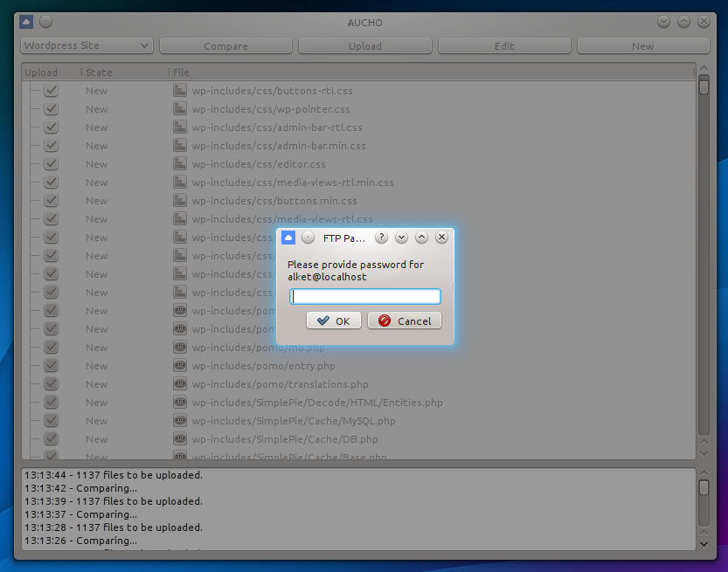Click PHP icon of Cache/MySQL.php row
The image size is (728, 572).
pos(180,420)
